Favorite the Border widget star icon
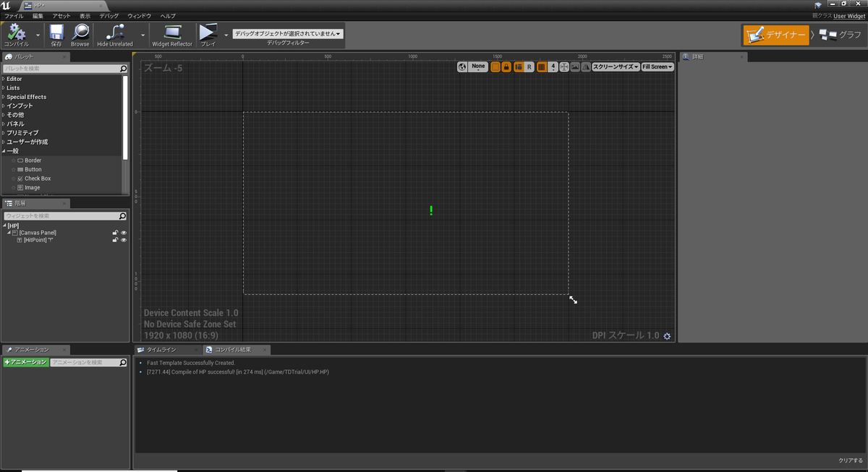The height and width of the screenshot is (472, 868). pyautogui.click(x=13, y=160)
